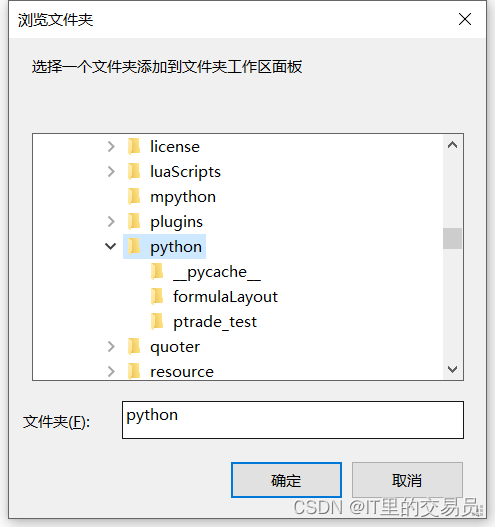
Task: Click the ptrade_test folder icon
Action: coord(157,322)
